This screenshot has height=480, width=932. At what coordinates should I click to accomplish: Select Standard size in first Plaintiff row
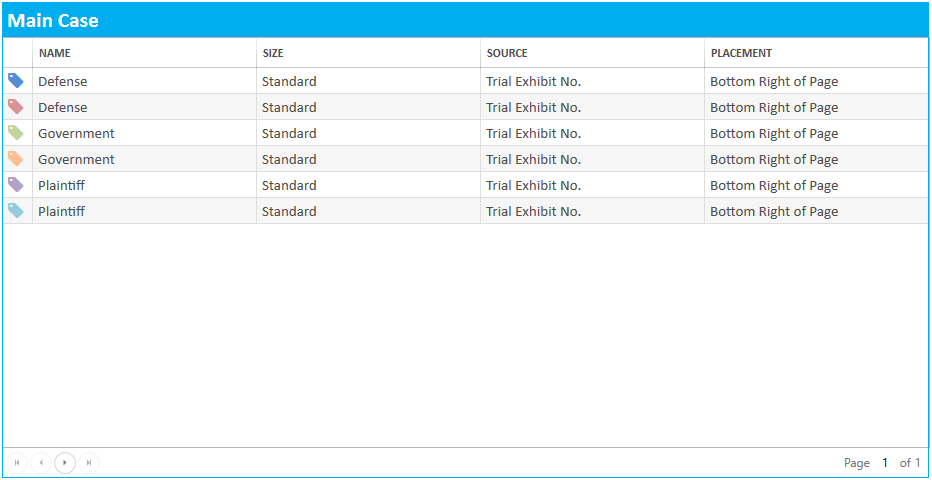(x=289, y=185)
